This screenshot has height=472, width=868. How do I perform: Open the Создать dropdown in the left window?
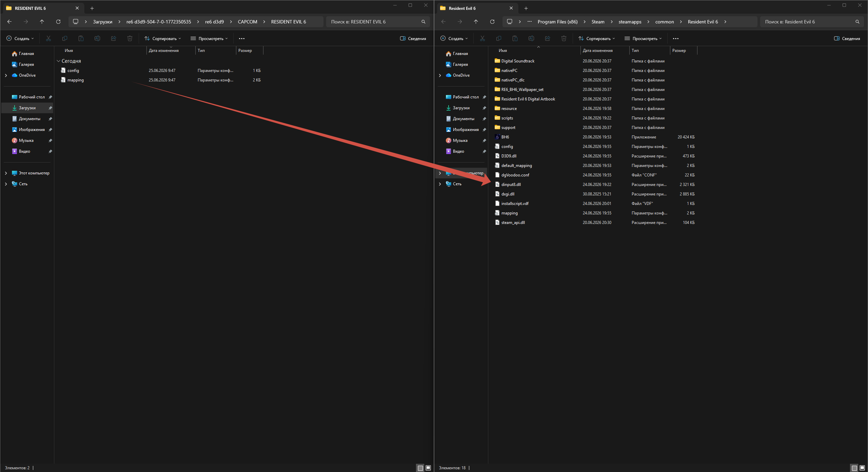pyautogui.click(x=20, y=38)
